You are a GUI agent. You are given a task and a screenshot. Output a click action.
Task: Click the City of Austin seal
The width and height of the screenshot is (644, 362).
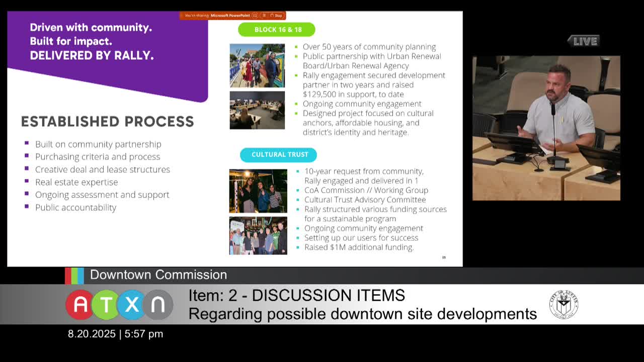[x=563, y=304]
